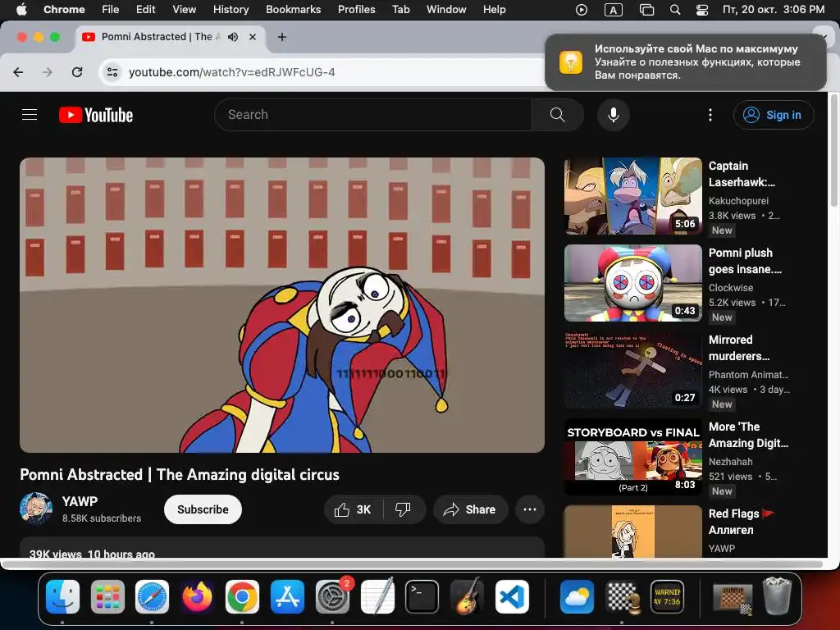Open Storyboard vs Final thumbnail

[x=632, y=457]
